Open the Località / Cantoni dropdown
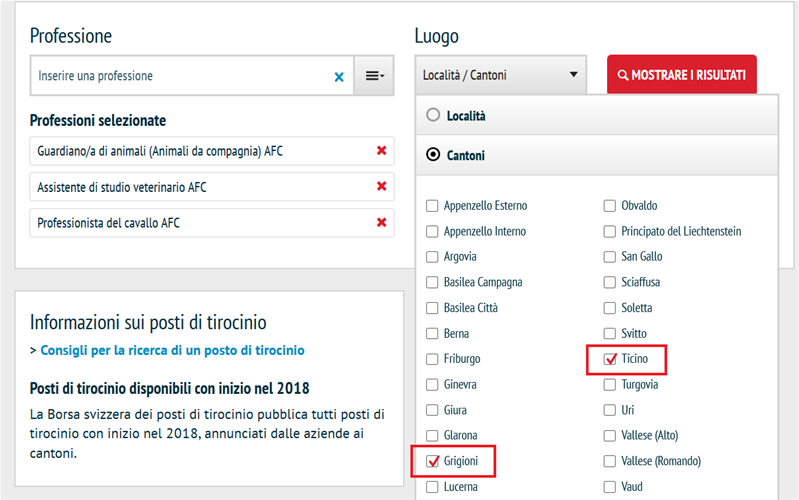This screenshot has height=500, width=799. (501, 75)
